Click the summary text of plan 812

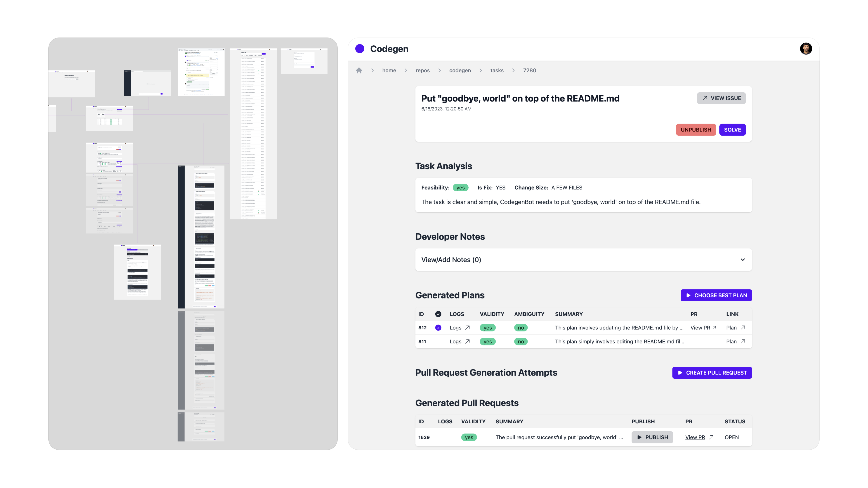[619, 328]
